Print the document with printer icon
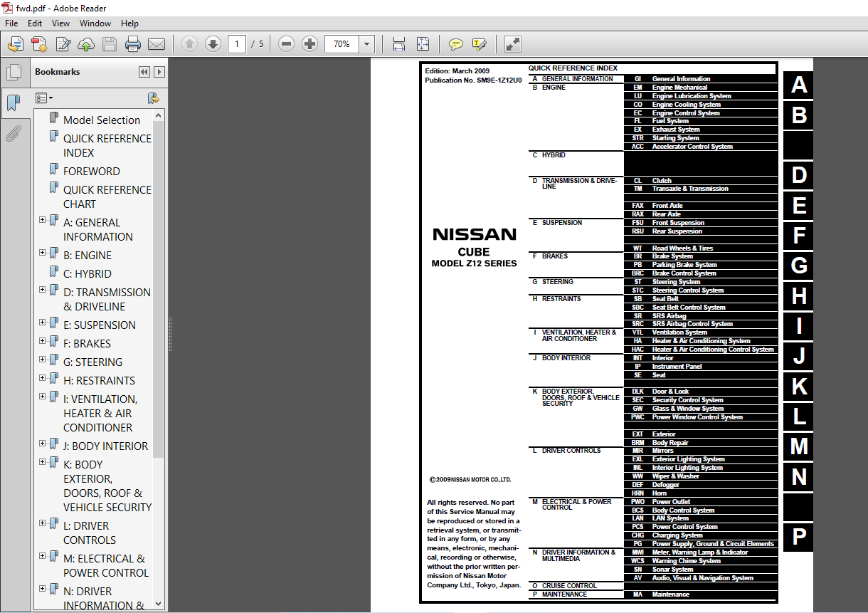Screen dimensions: 868x613 click(133, 44)
